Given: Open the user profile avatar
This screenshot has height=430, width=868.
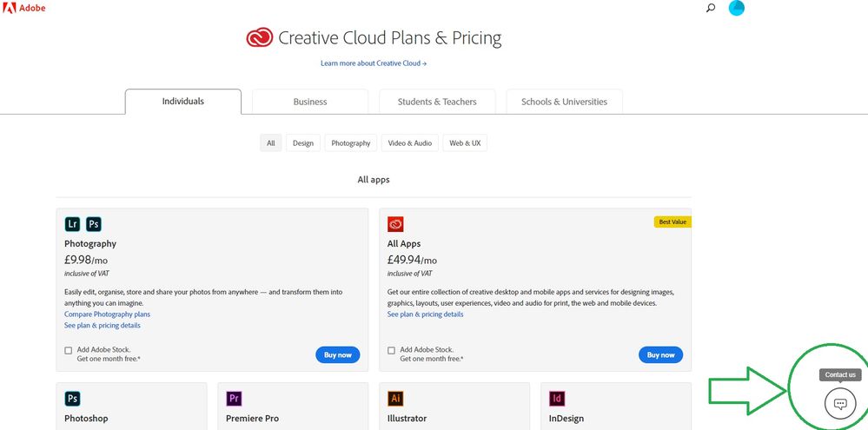Looking at the screenshot, I should [736, 9].
